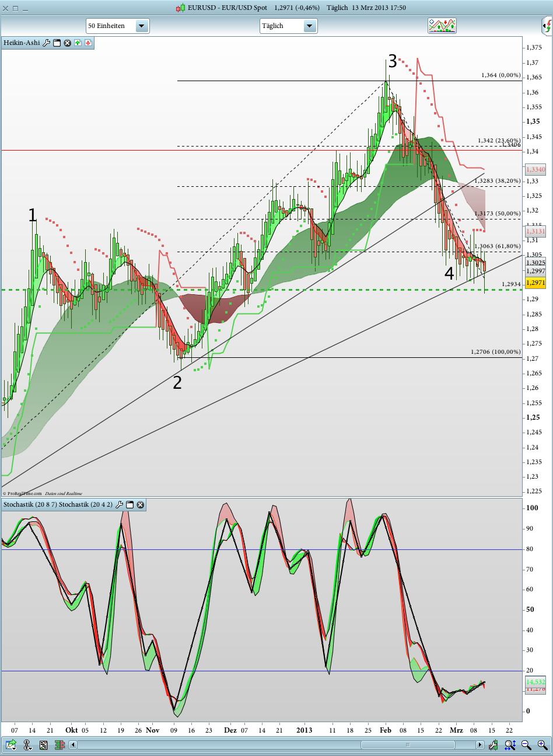Open Heikin-Ashi settings wrench icon
The width and height of the screenshot is (553, 756).
pyautogui.click(x=47, y=43)
